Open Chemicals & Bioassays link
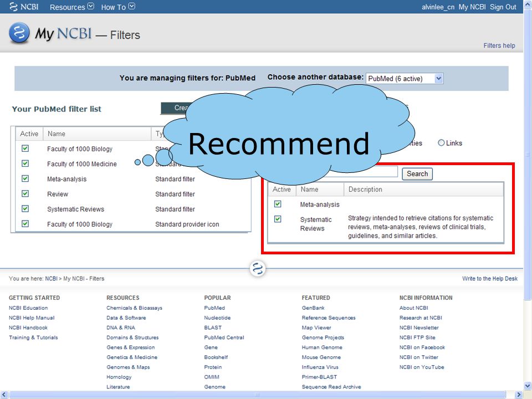This screenshot has height=399, width=532. 134,308
